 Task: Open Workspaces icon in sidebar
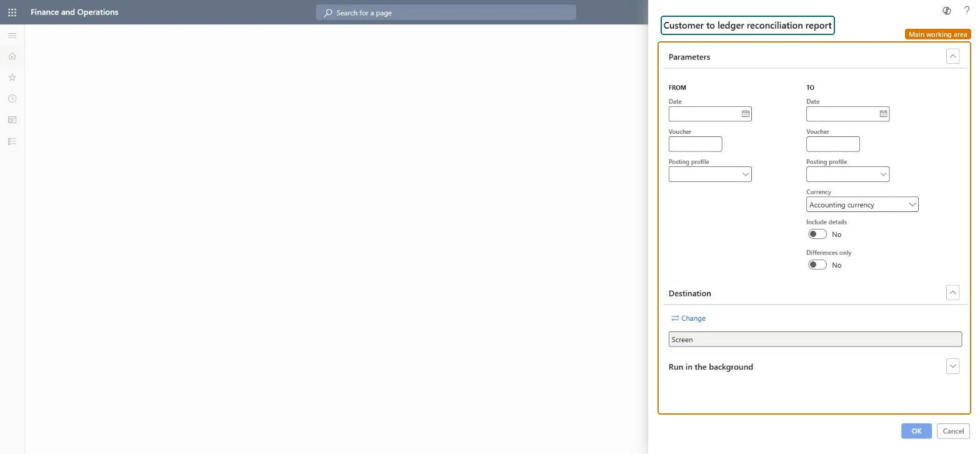pyautogui.click(x=12, y=120)
